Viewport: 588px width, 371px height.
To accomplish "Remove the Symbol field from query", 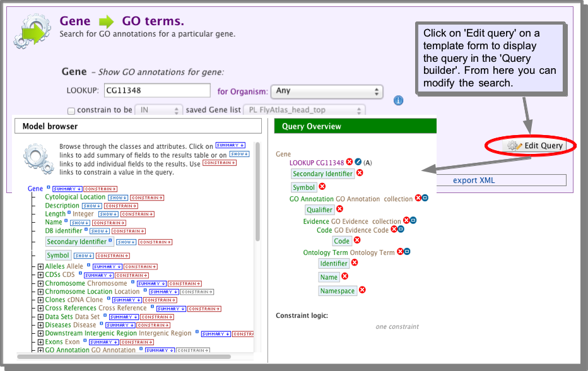I will (322, 186).
